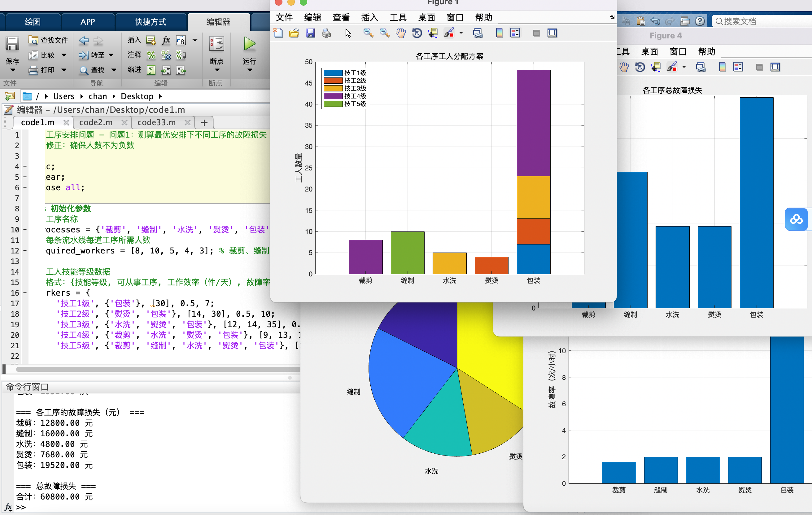Viewport: 812px width, 515px height.
Task: Click Zoom In tool in Figure 1
Action: coord(368,33)
